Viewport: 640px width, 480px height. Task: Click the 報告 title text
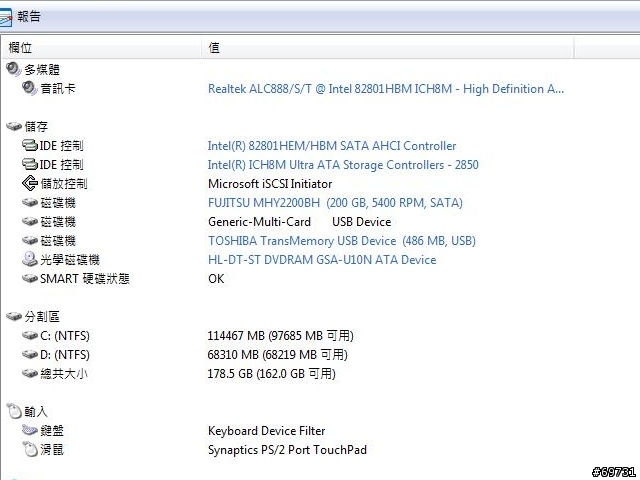[x=29, y=16]
